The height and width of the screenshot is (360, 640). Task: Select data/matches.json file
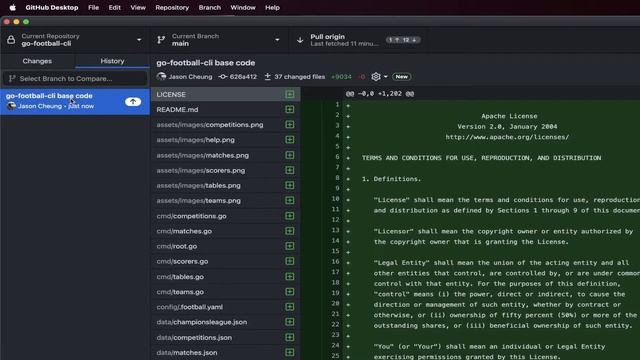tap(226, 353)
